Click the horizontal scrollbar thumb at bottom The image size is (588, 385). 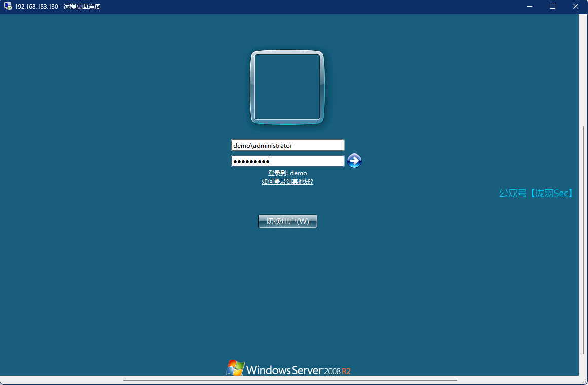(290, 380)
